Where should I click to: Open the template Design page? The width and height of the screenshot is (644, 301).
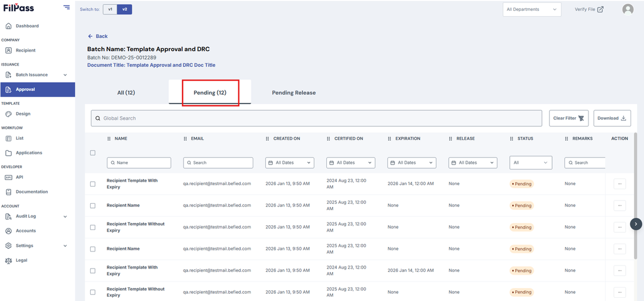coord(23,114)
